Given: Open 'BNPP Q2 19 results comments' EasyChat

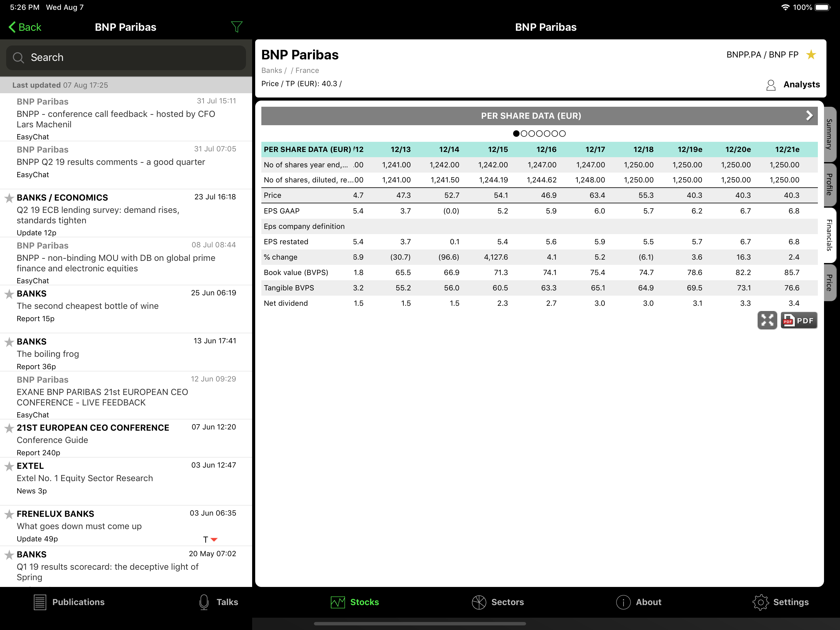Looking at the screenshot, I should tap(126, 165).
